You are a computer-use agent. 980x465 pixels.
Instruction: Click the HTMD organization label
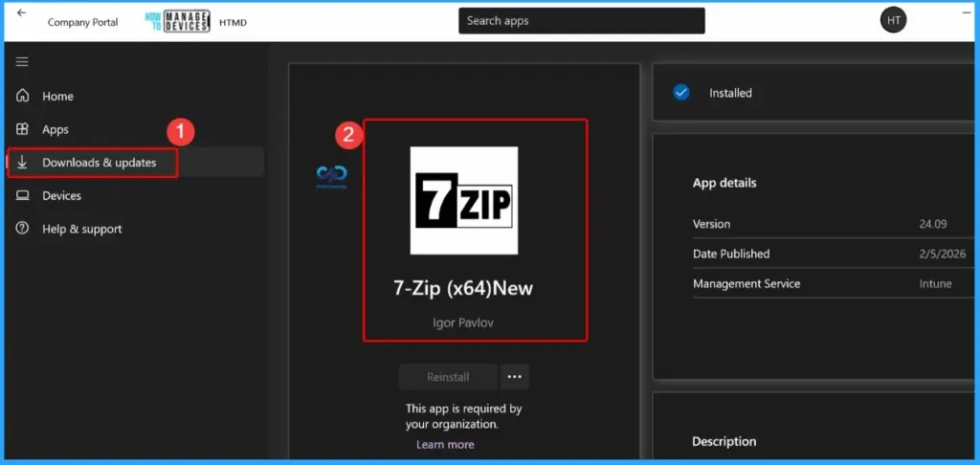coord(234,22)
